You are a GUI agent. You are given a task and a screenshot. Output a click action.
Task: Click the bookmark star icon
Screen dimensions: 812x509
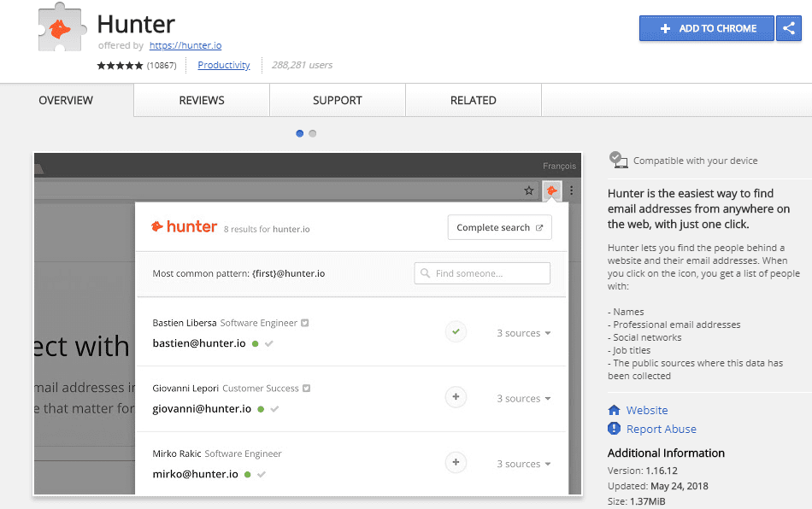click(529, 190)
